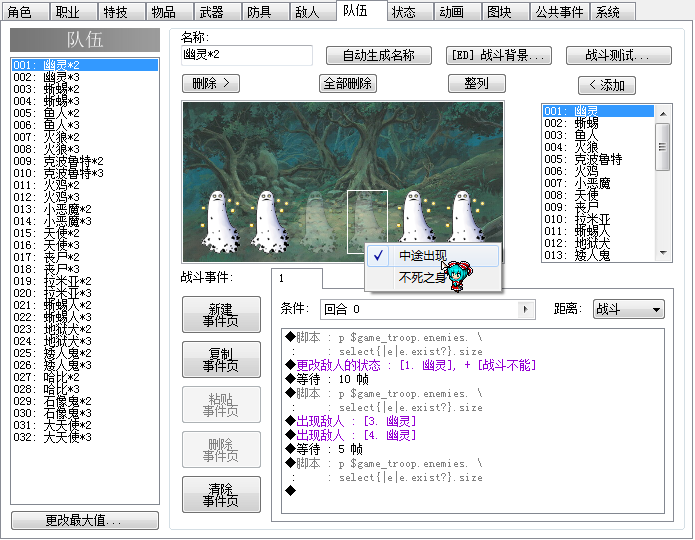Click 复制事件页 button

coord(221,360)
